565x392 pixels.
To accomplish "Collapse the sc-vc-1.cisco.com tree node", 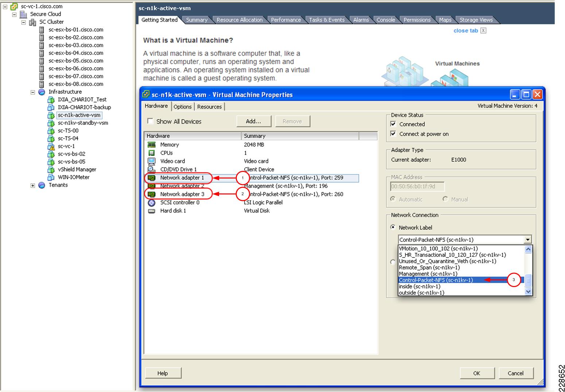I will pyautogui.click(x=5, y=7).
